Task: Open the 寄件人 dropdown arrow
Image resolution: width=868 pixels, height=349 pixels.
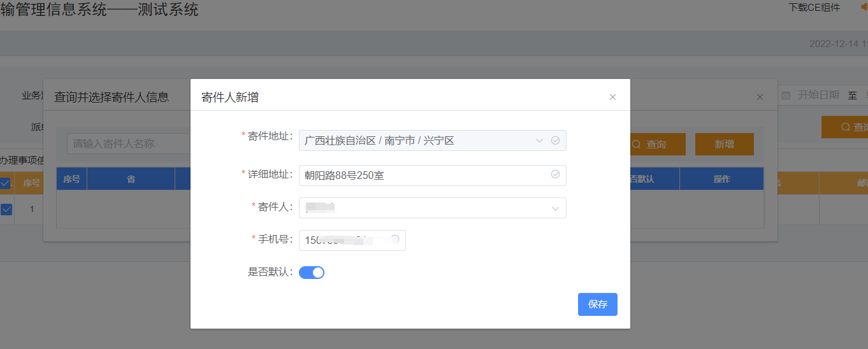Action: [x=555, y=208]
